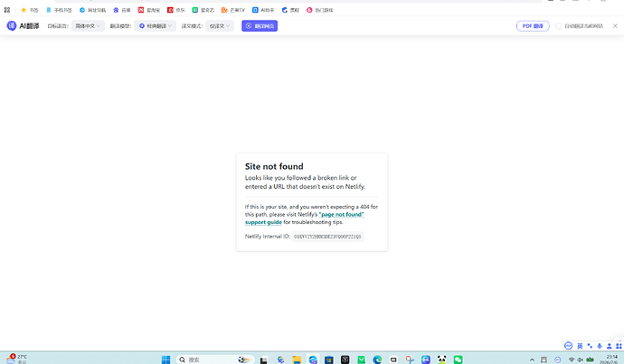Expand the translation display mode dropdown

coord(220,26)
